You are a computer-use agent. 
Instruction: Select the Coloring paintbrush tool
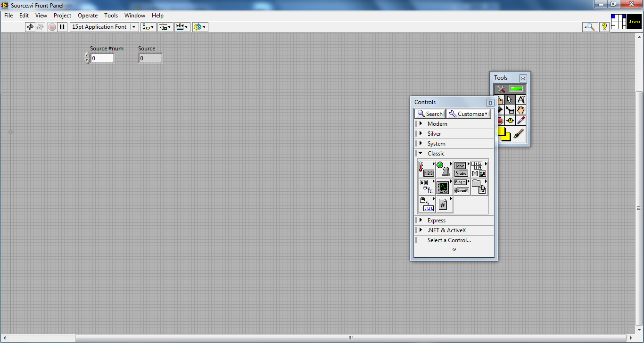(519, 134)
